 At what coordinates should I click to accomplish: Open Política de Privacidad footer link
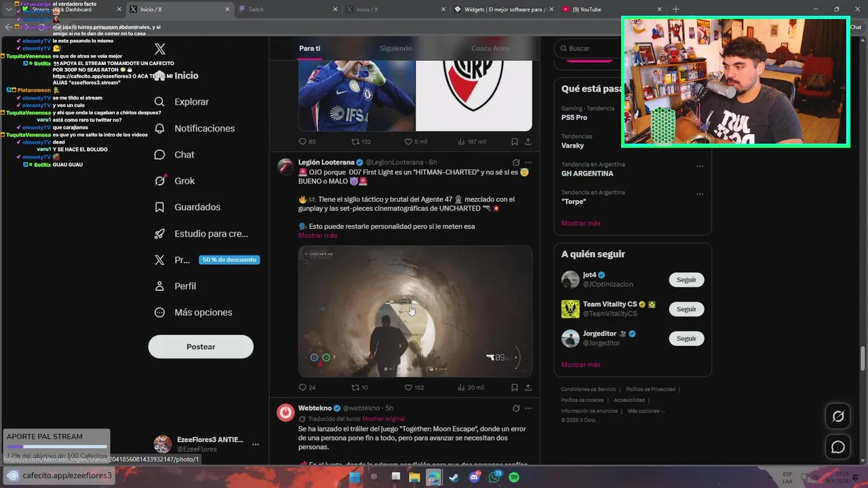(x=650, y=389)
